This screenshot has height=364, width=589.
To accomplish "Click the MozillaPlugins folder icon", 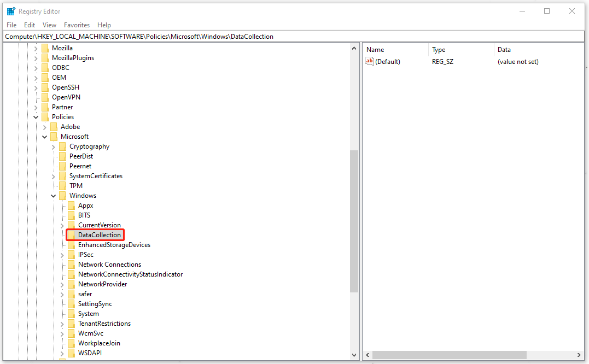I will [x=45, y=58].
